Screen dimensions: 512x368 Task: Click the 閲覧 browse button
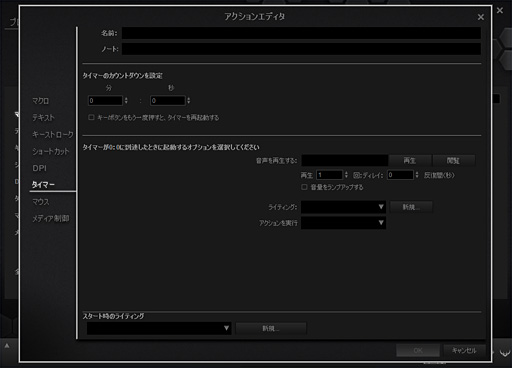(x=453, y=161)
